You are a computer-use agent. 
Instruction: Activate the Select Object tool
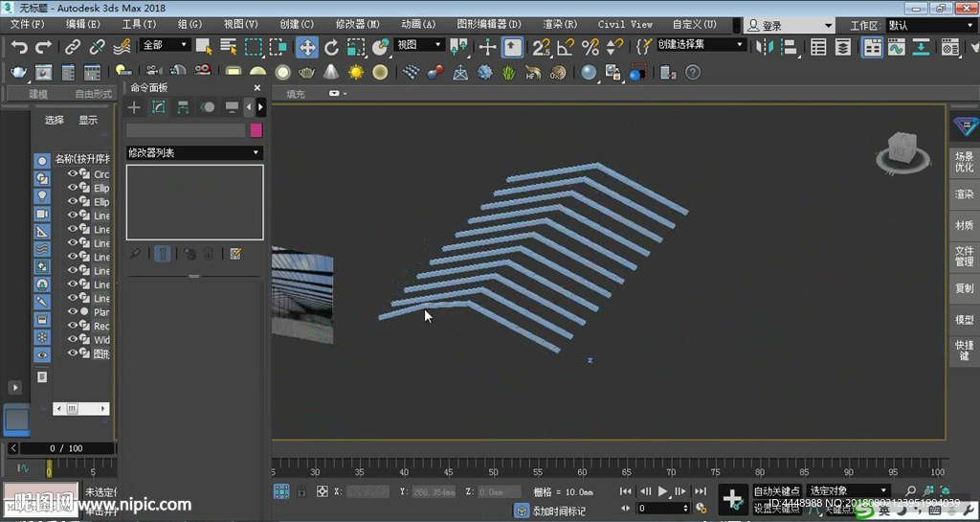[x=204, y=47]
